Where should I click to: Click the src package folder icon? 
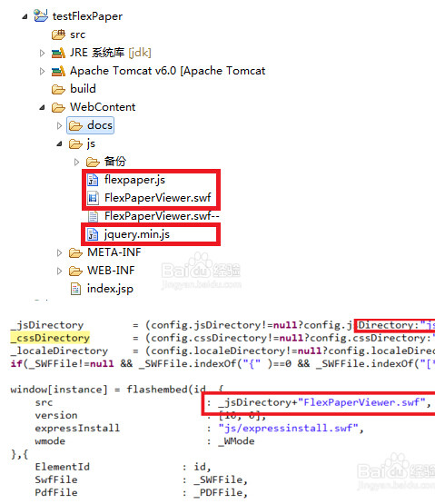[x=58, y=35]
